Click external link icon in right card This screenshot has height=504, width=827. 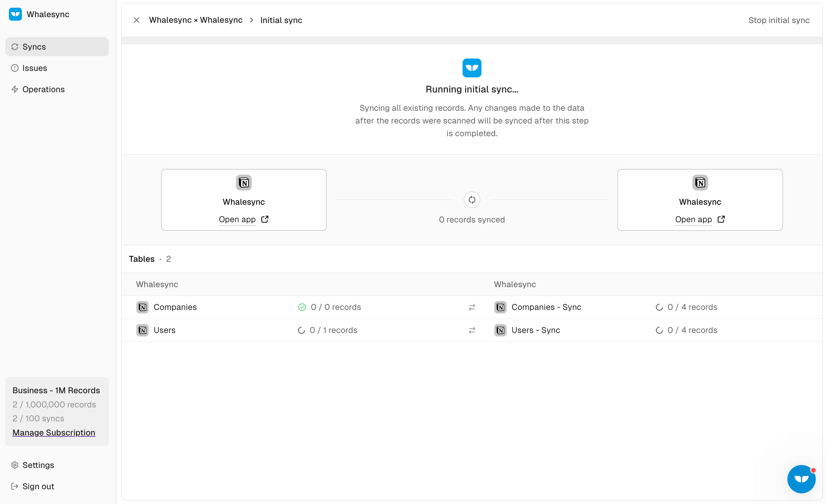[x=721, y=220]
